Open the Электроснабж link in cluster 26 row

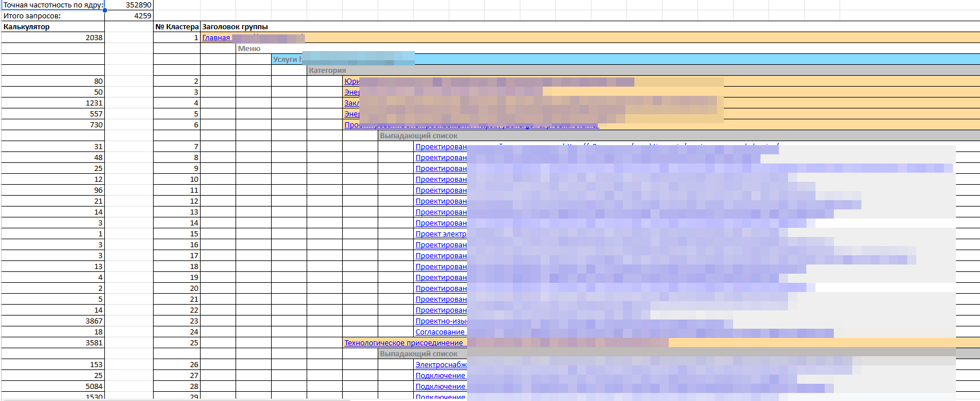(441, 365)
